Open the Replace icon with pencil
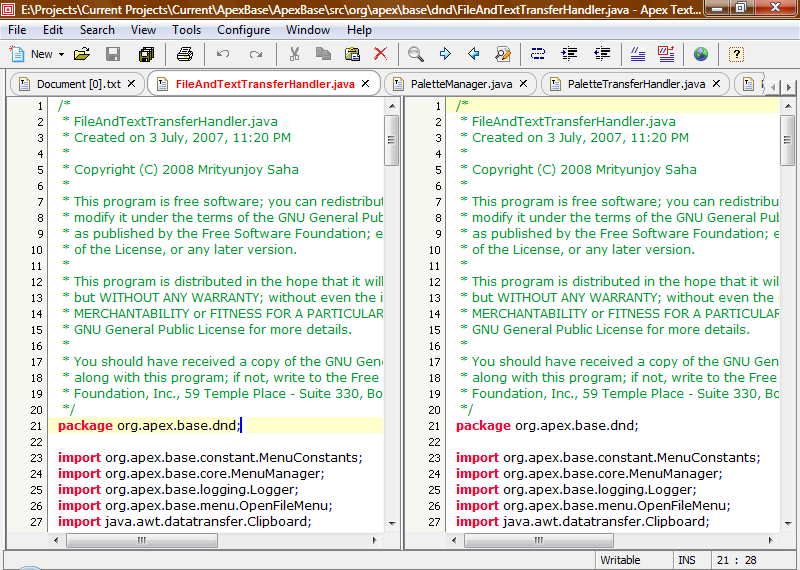 (503, 54)
